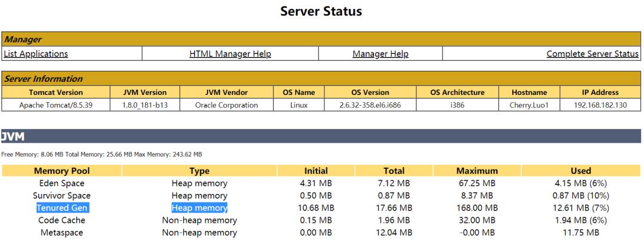
Task: Click the OS version 2.6.32-358.el6.i686 cell
Action: click(370, 105)
